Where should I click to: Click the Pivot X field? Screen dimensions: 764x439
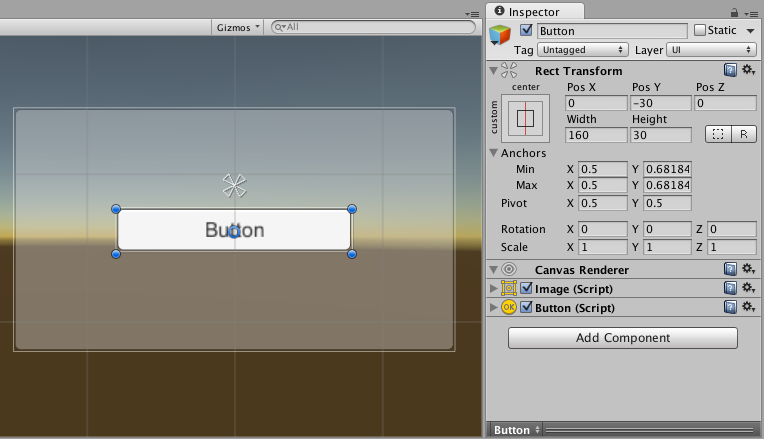point(602,203)
